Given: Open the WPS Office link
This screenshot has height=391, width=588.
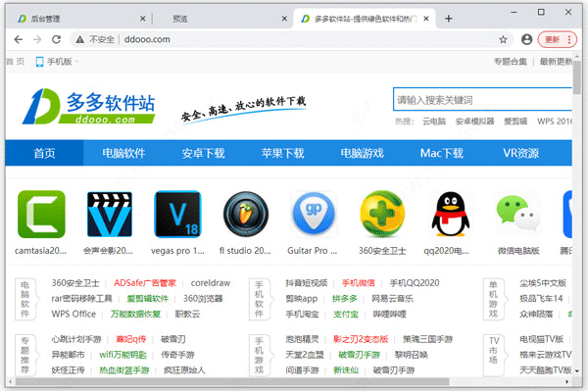Looking at the screenshot, I should [x=73, y=314].
